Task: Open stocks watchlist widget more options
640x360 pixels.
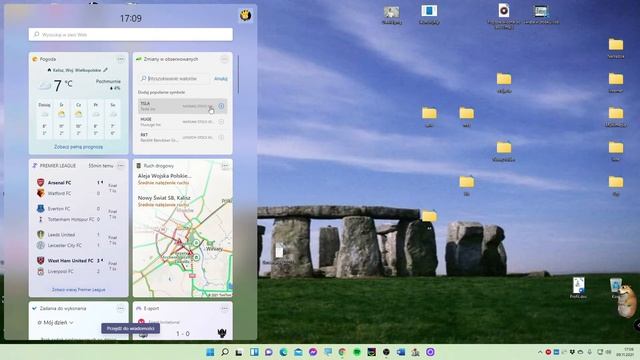Action: [224, 59]
